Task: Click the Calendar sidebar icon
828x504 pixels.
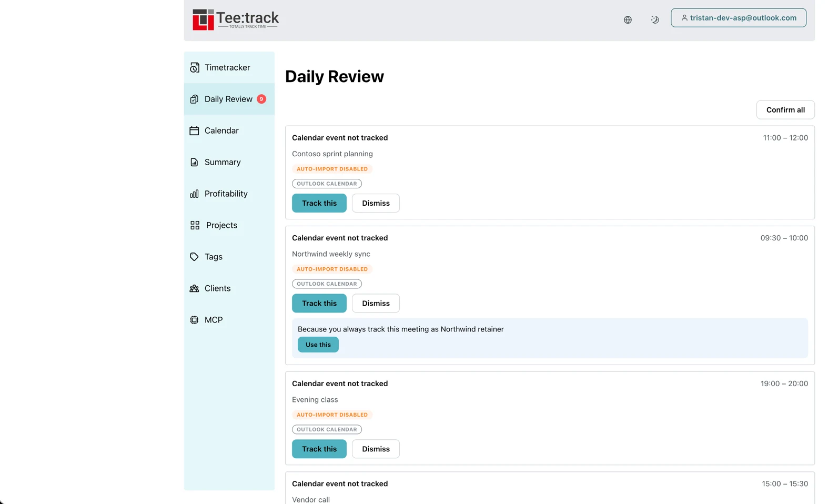Action: point(194,130)
